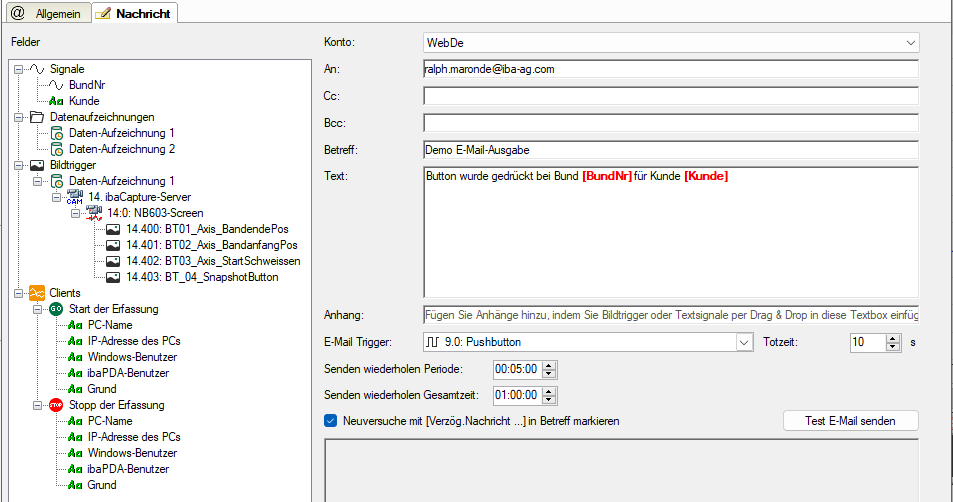This screenshot has width=953, height=502.
Task: Click the Periode time field 00:05:00
Action: [x=517, y=369]
